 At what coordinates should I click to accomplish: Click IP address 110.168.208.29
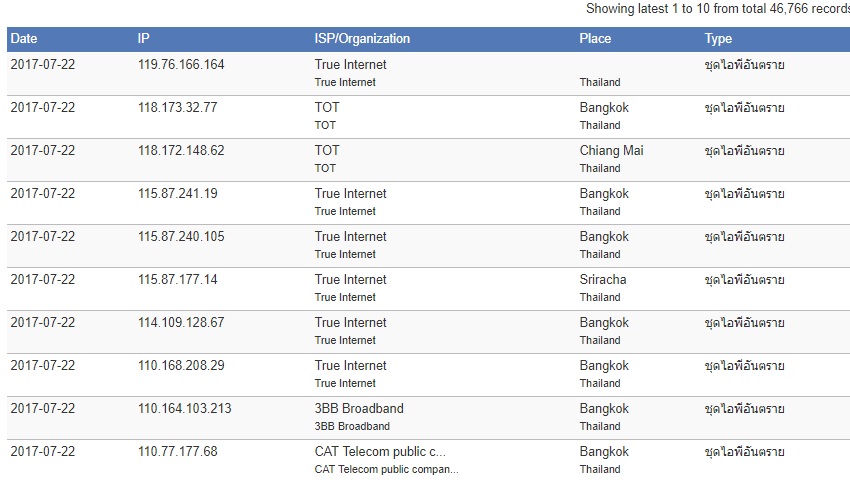[181, 366]
